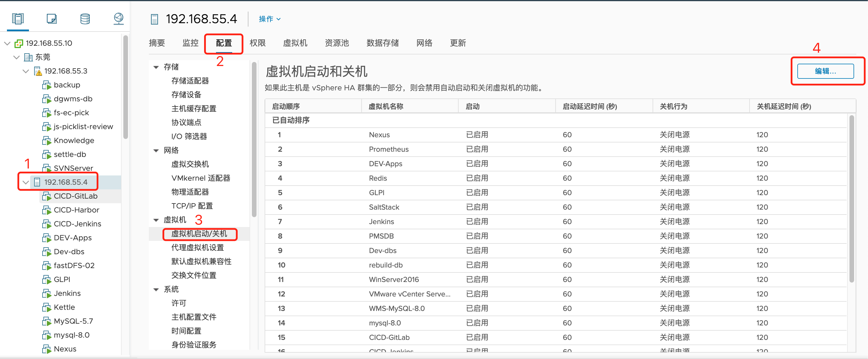Click the VM icon for Knowledge
Image resolution: width=868 pixels, height=359 pixels.
click(x=47, y=141)
